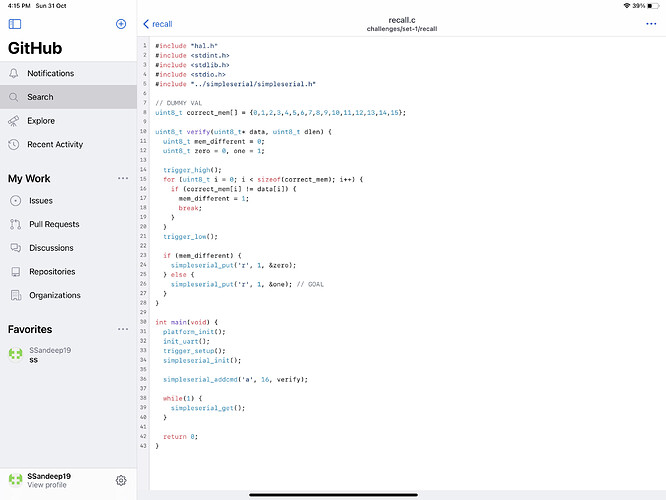Viewport: 666px width, 500px height.
Task: Click the Organizations building icon
Action: pos(16,295)
